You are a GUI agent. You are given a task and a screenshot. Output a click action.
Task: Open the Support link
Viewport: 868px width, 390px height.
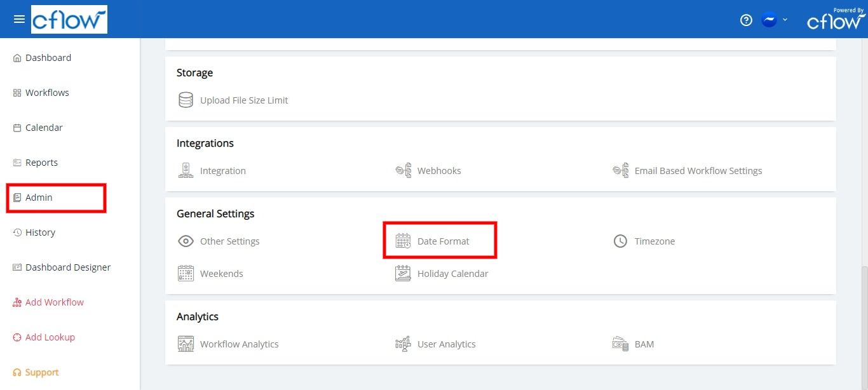click(x=42, y=372)
